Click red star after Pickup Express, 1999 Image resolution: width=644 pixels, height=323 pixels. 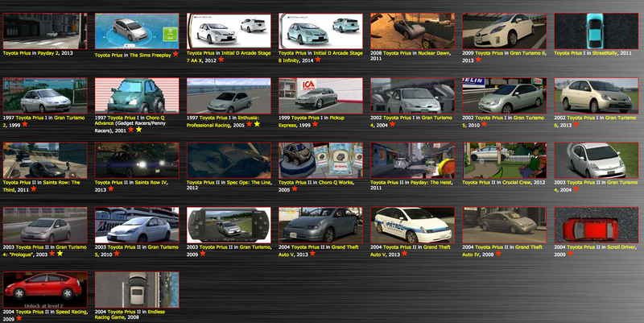click(315, 124)
